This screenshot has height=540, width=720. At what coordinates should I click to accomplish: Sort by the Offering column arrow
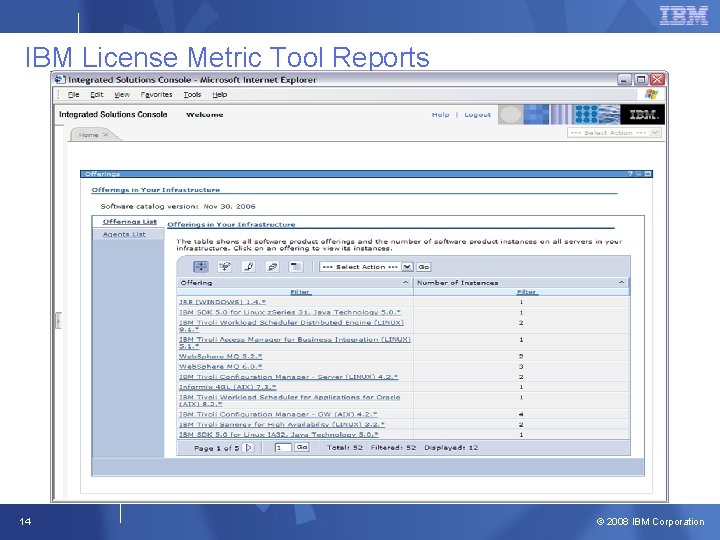pos(405,282)
